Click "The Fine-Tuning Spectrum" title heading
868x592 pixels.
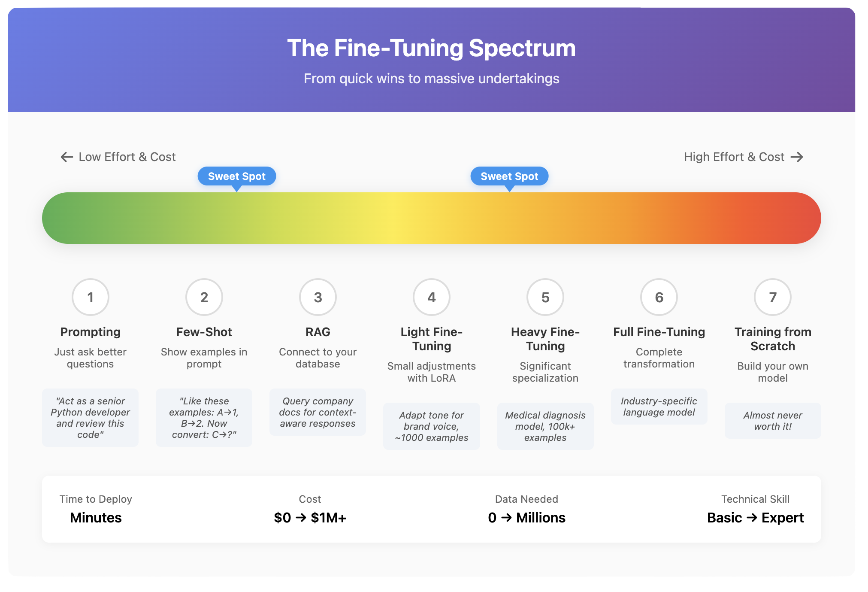[431, 48]
